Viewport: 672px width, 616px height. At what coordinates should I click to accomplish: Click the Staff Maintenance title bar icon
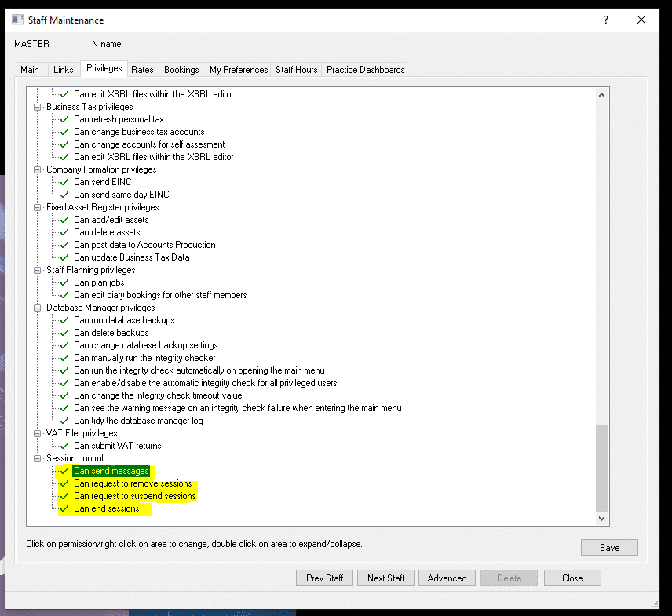click(x=18, y=20)
